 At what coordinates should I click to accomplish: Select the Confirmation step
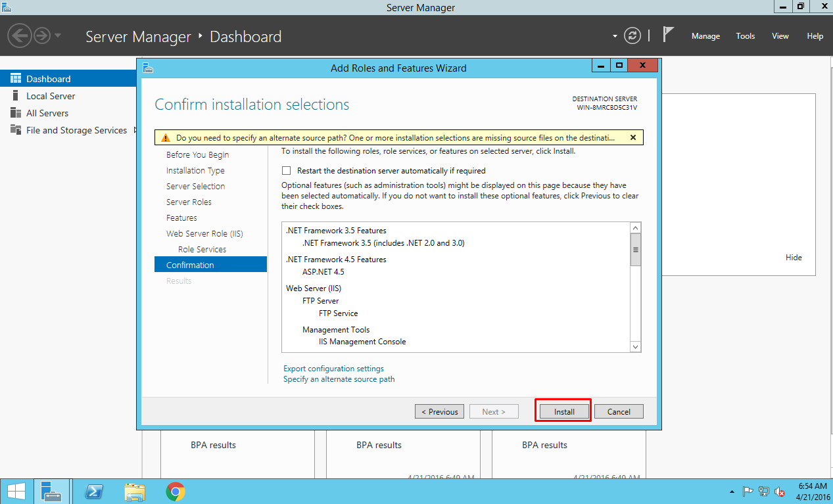210,265
